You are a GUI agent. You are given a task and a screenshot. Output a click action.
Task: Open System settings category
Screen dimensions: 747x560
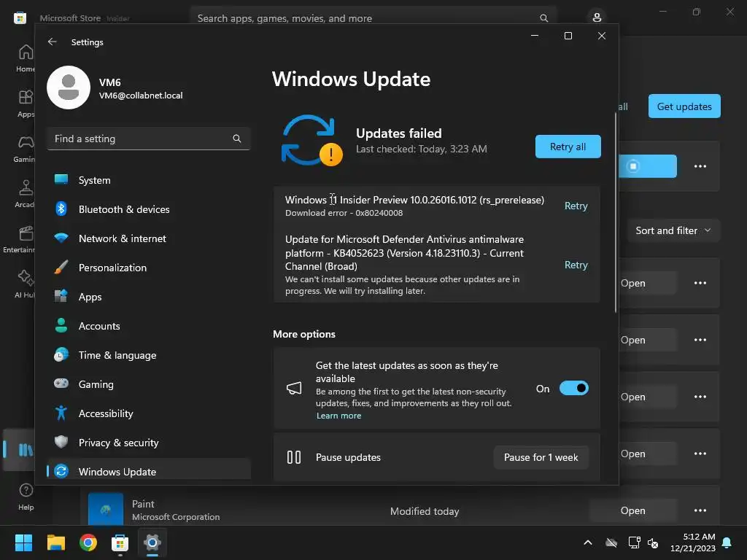149,180
